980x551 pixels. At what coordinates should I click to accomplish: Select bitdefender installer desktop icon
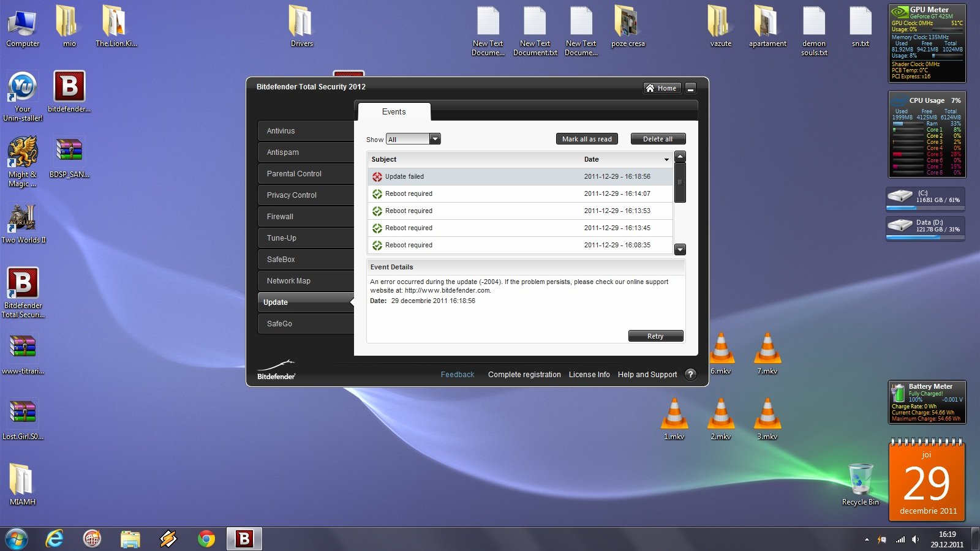click(69, 92)
